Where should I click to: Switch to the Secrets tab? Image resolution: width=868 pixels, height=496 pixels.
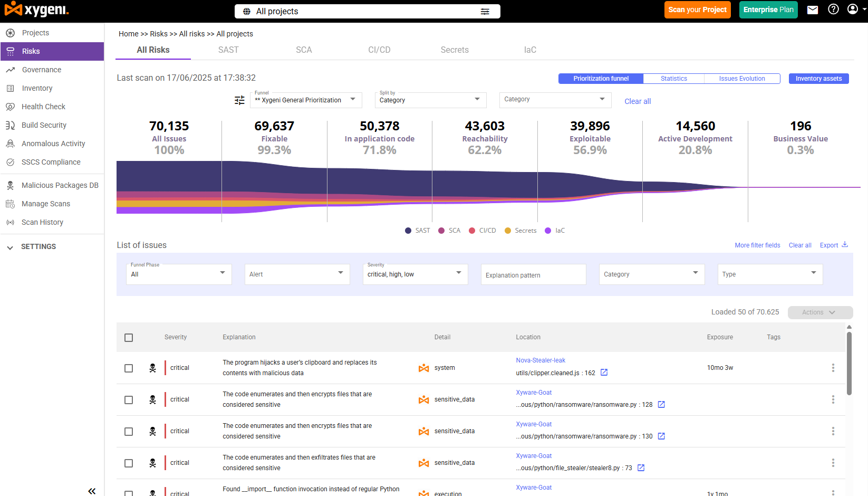[x=454, y=50]
